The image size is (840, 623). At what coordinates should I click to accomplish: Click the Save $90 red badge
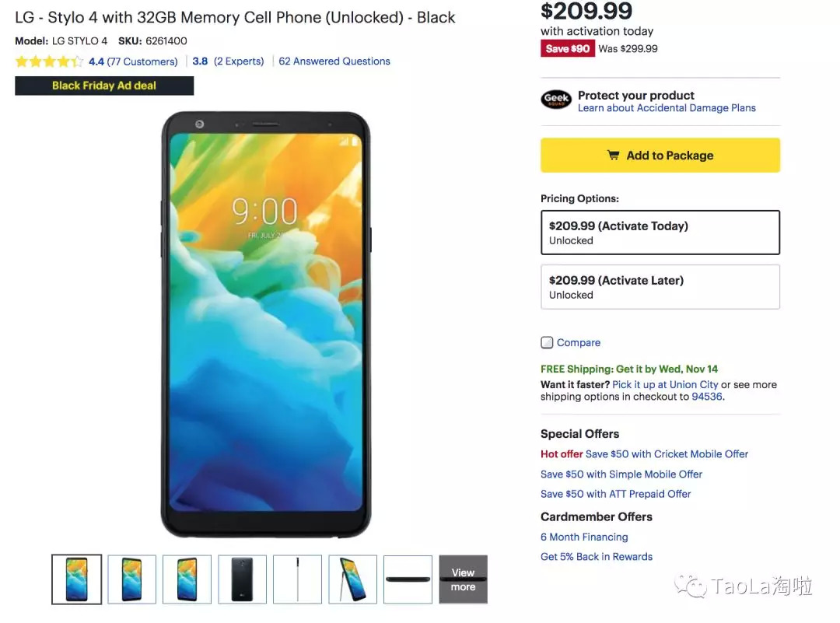[568, 48]
